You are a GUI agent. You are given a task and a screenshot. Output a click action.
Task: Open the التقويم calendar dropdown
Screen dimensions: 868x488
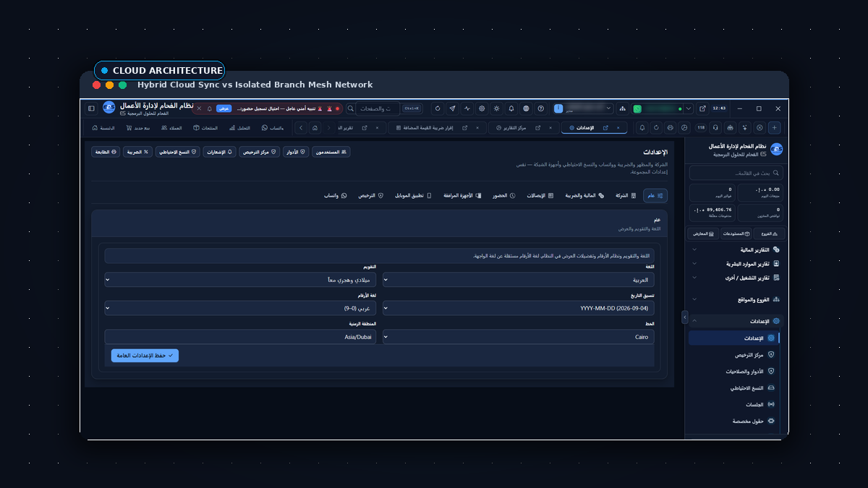tap(240, 279)
